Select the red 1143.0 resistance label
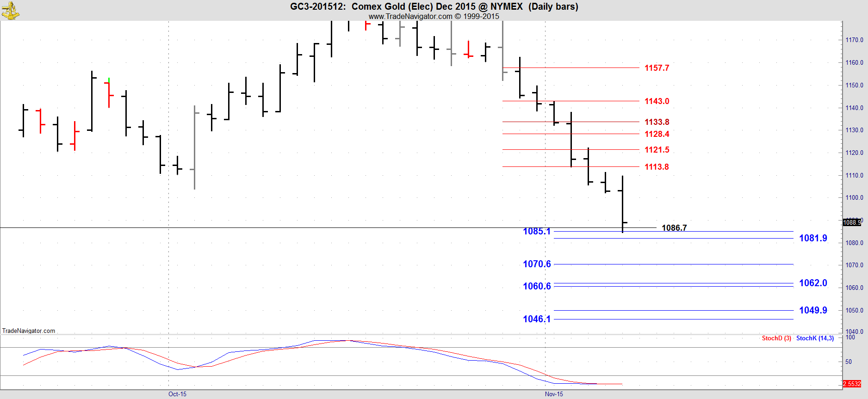The image size is (868, 399). [657, 101]
